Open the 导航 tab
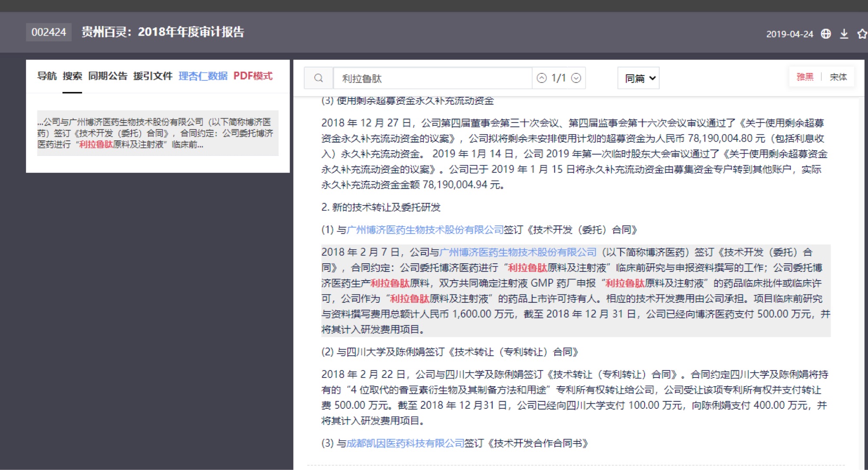Screen dimensions: 868x470 pos(47,76)
